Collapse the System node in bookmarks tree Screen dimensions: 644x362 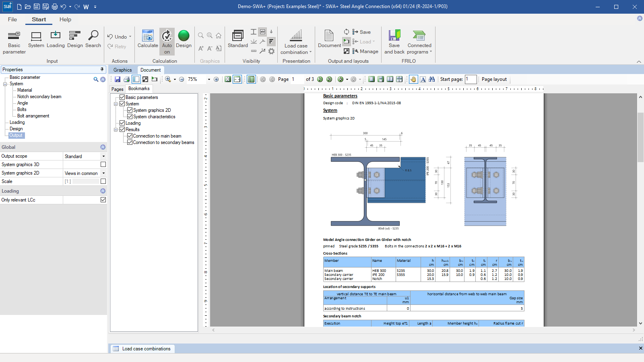(x=116, y=104)
